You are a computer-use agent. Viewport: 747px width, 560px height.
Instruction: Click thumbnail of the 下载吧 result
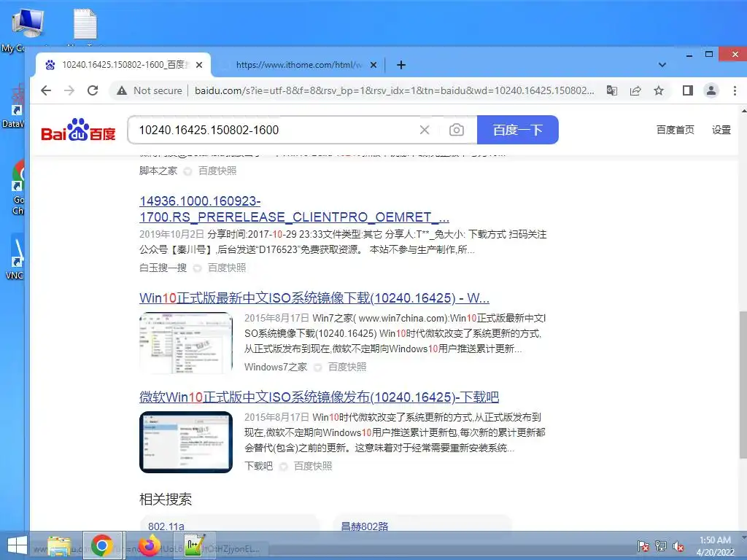pos(186,442)
